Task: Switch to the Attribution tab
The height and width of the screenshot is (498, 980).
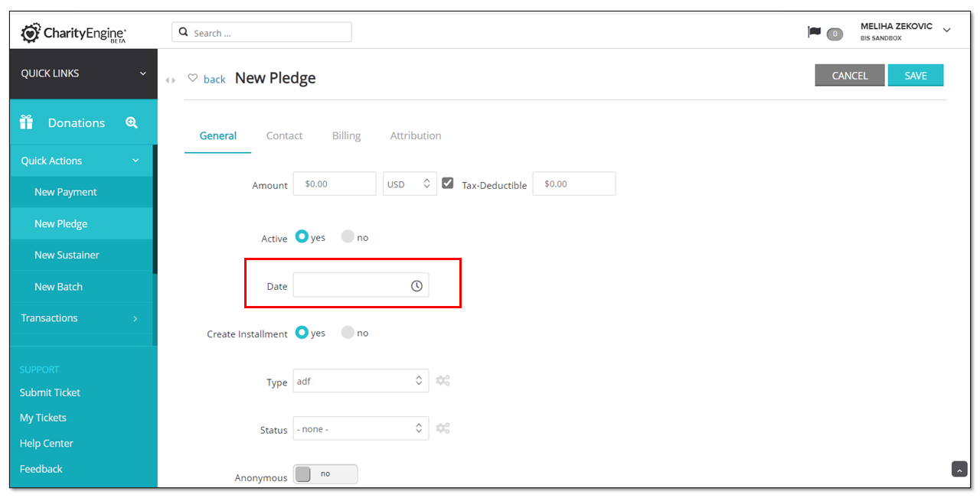Action: point(416,135)
